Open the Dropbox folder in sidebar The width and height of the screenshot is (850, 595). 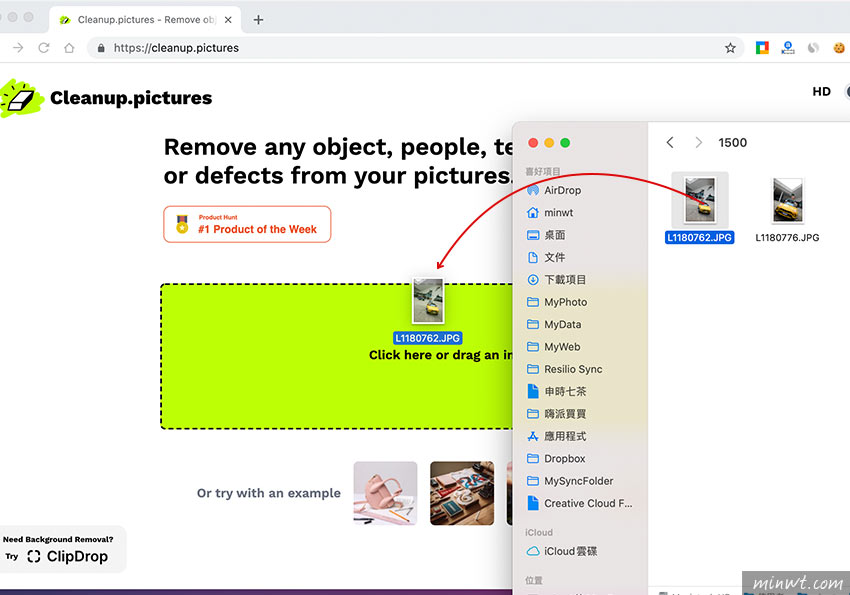(556, 458)
